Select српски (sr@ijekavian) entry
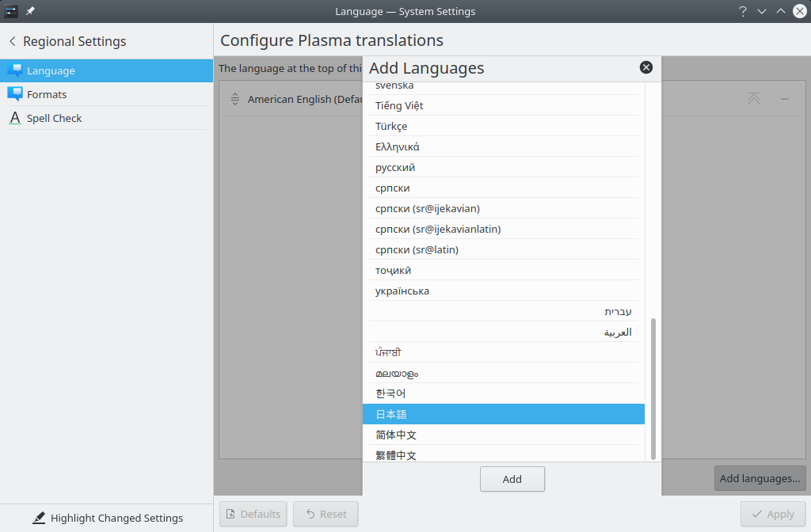This screenshot has width=811, height=532. coord(504,208)
